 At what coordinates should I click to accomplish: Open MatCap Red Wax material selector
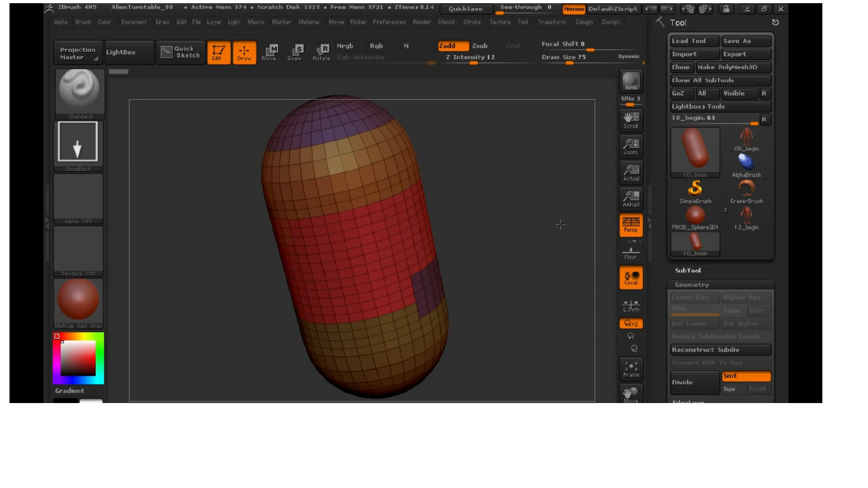click(x=78, y=304)
